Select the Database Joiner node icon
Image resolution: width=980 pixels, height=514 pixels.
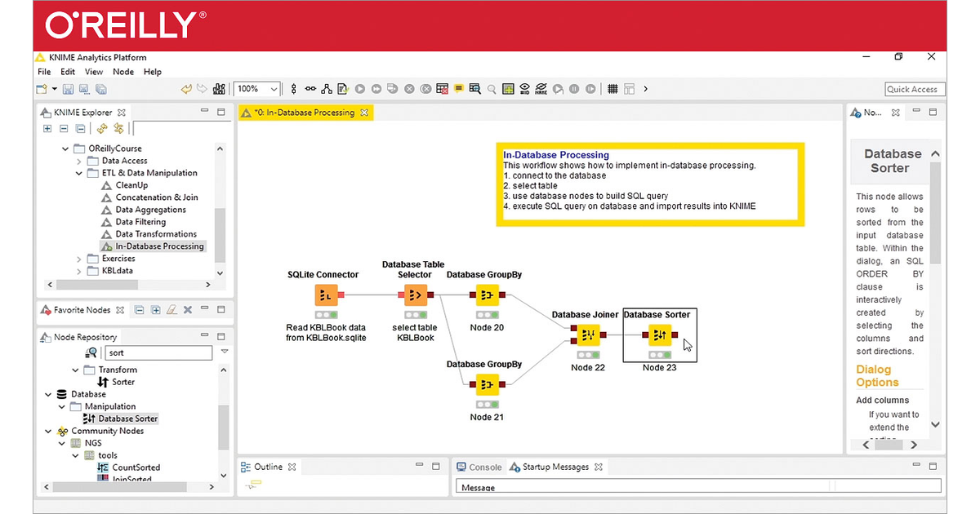pyautogui.click(x=589, y=335)
